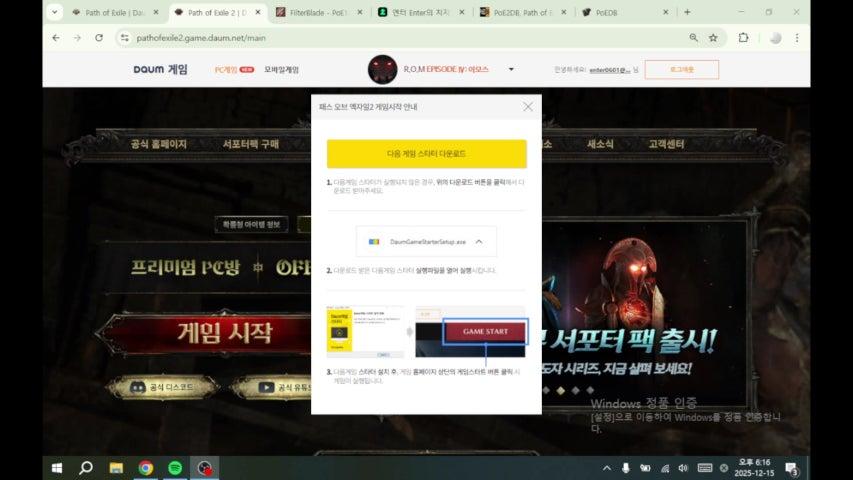Select the 모바일게임 menu item
This screenshot has width=853, height=480.
pyautogui.click(x=281, y=70)
